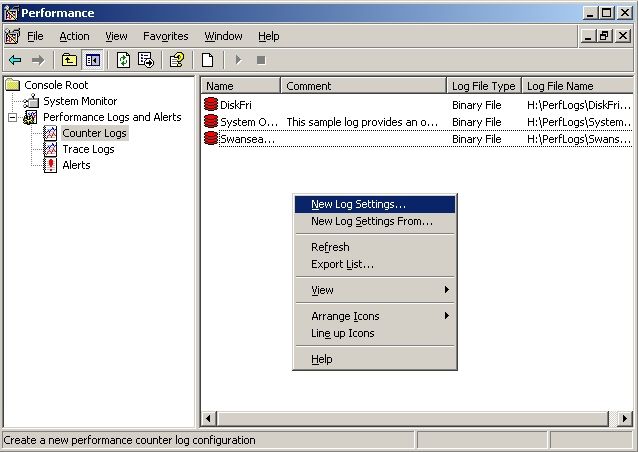Minimize the inner console window
The height and width of the screenshot is (452, 638).
coord(588,36)
